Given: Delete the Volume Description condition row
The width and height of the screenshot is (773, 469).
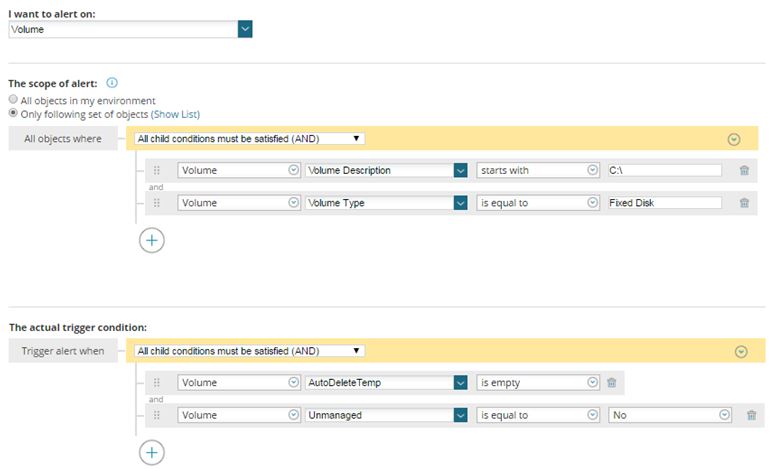Looking at the screenshot, I should tap(744, 170).
